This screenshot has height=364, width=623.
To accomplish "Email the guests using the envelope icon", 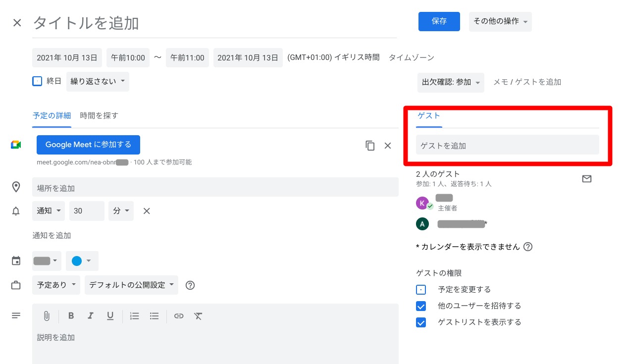I will tap(587, 179).
